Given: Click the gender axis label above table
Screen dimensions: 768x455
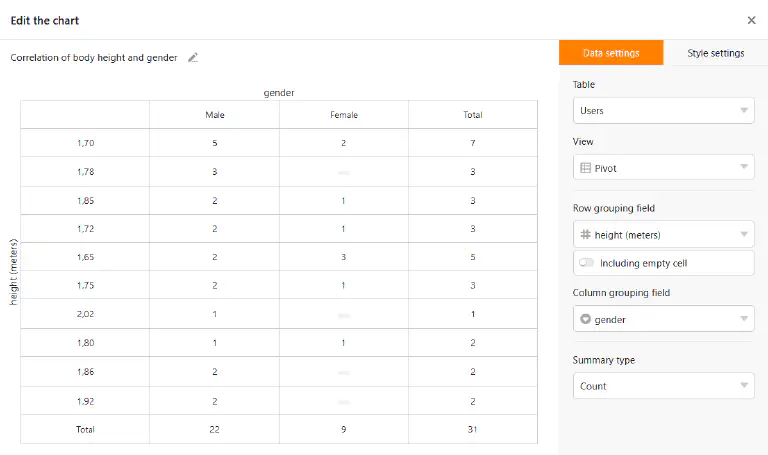Looking at the screenshot, I should click(279, 93).
